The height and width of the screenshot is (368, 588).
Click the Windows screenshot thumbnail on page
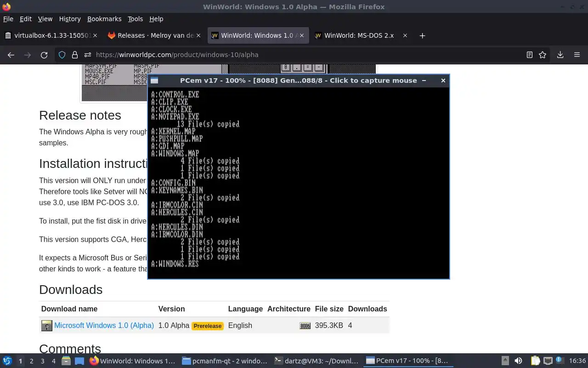[115, 83]
